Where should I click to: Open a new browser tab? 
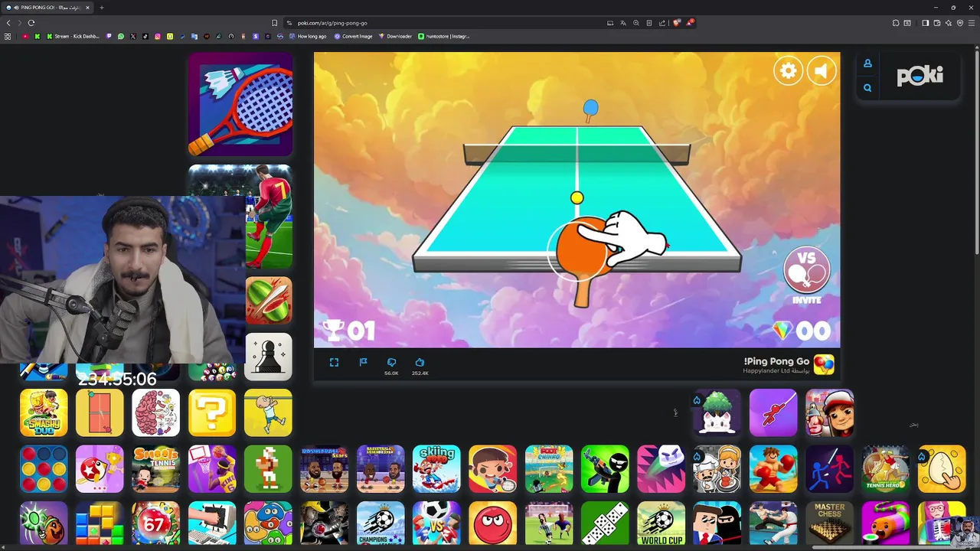click(x=101, y=8)
